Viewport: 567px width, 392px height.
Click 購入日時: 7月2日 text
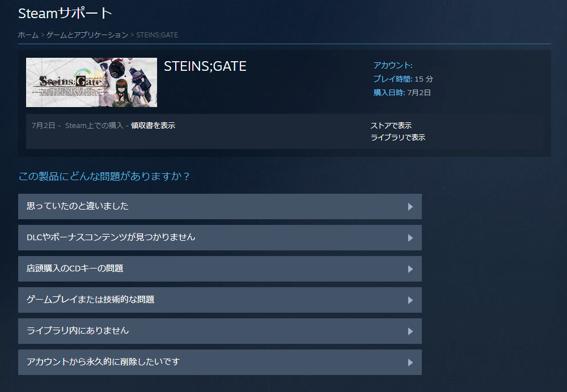(402, 92)
